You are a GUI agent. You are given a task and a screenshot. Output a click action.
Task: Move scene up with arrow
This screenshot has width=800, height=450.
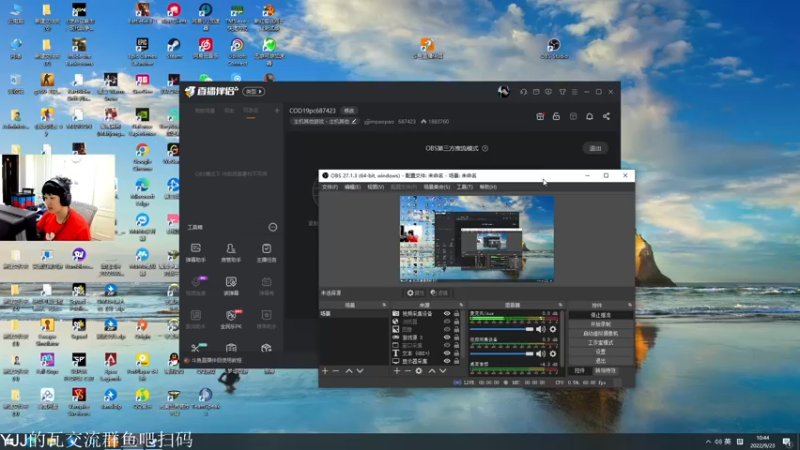[349, 371]
